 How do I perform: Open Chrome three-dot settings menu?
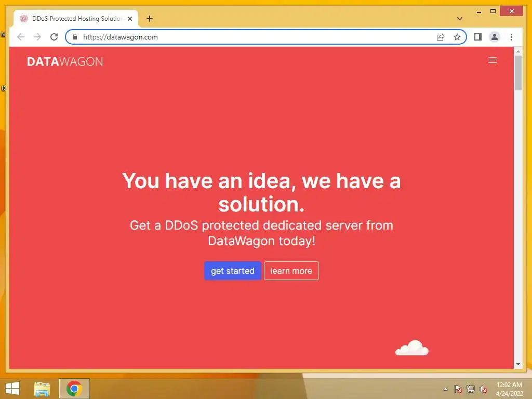tap(511, 37)
